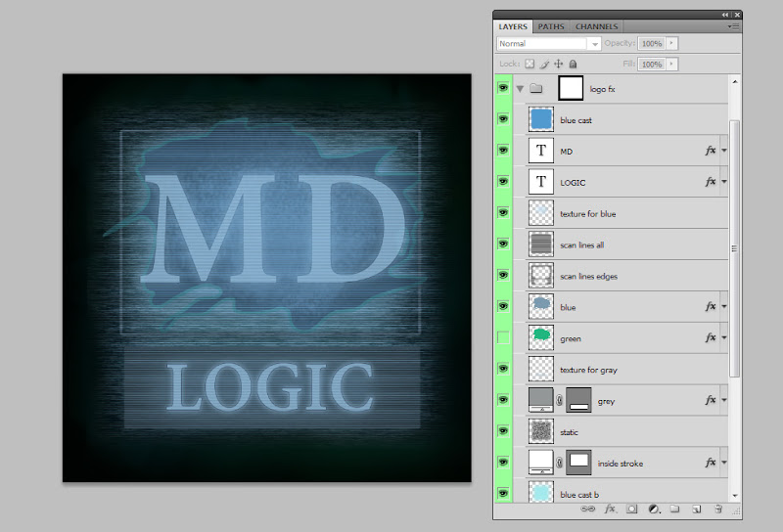783x532 pixels.
Task: Click fx icon on MD layer
Action: pos(711,151)
